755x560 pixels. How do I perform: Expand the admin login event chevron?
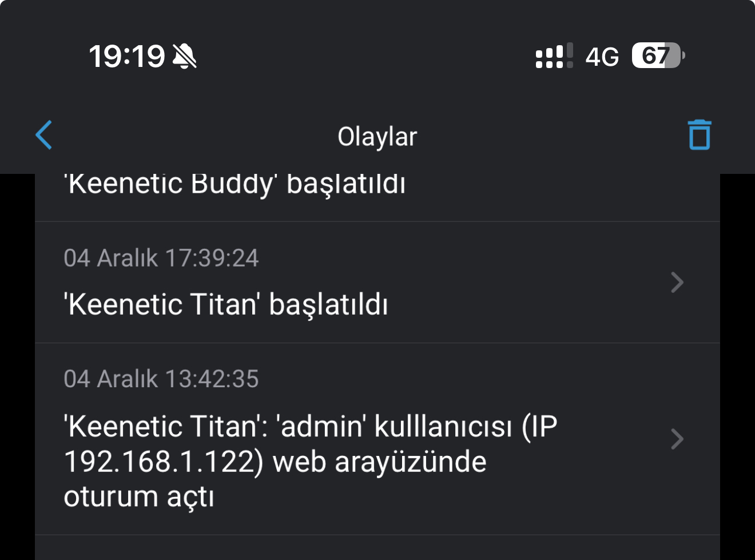(677, 439)
